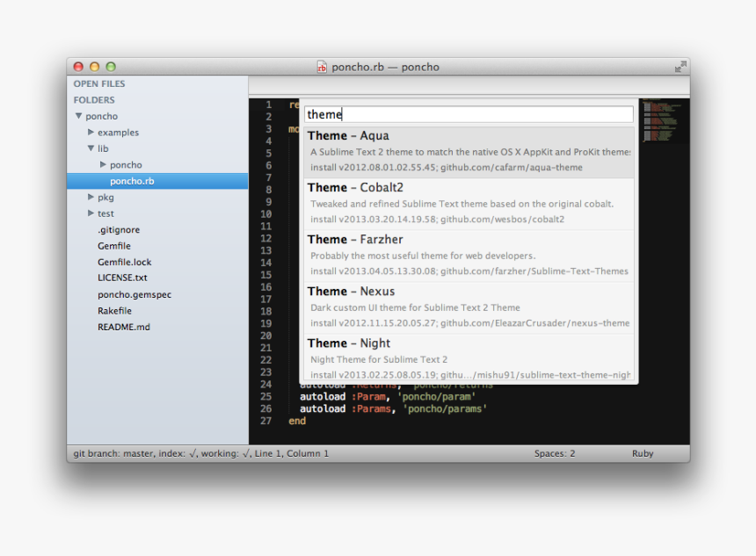Expand the pkg folder triangle
Screen dimensions: 756x556
pos(91,197)
